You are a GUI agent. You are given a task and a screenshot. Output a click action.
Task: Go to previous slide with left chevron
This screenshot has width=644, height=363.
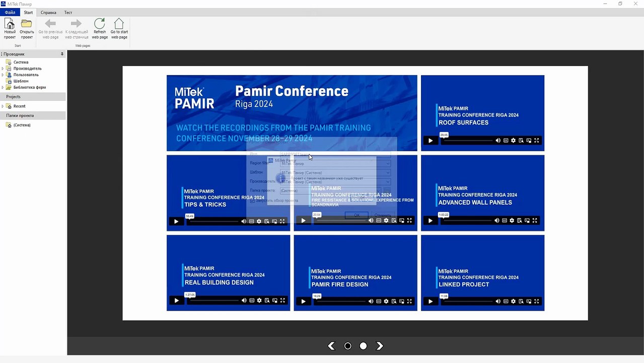pos(331,346)
